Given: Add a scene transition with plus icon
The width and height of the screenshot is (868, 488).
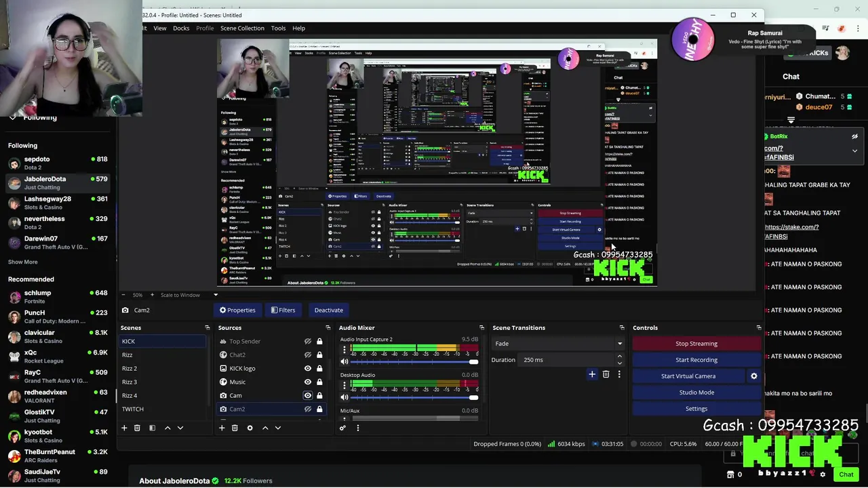Looking at the screenshot, I should pos(592,374).
